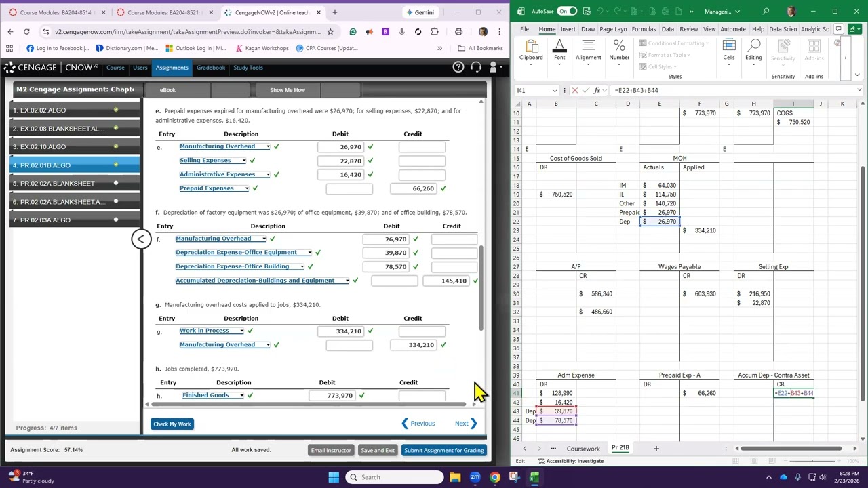This screenshot has width=868, height=488.
Task: Click Cengage assignment horizontal scrollbar
Action: click(x=313, y=404)
